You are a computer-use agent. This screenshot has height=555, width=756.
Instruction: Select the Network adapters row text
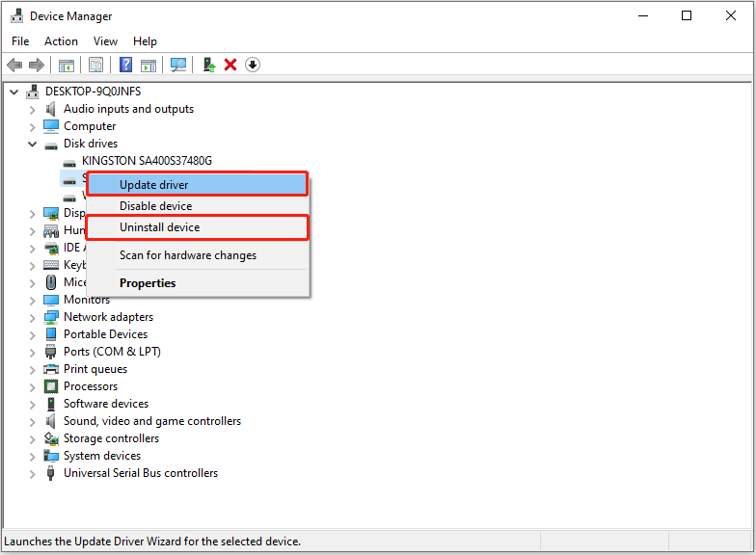tap(108, 317)
